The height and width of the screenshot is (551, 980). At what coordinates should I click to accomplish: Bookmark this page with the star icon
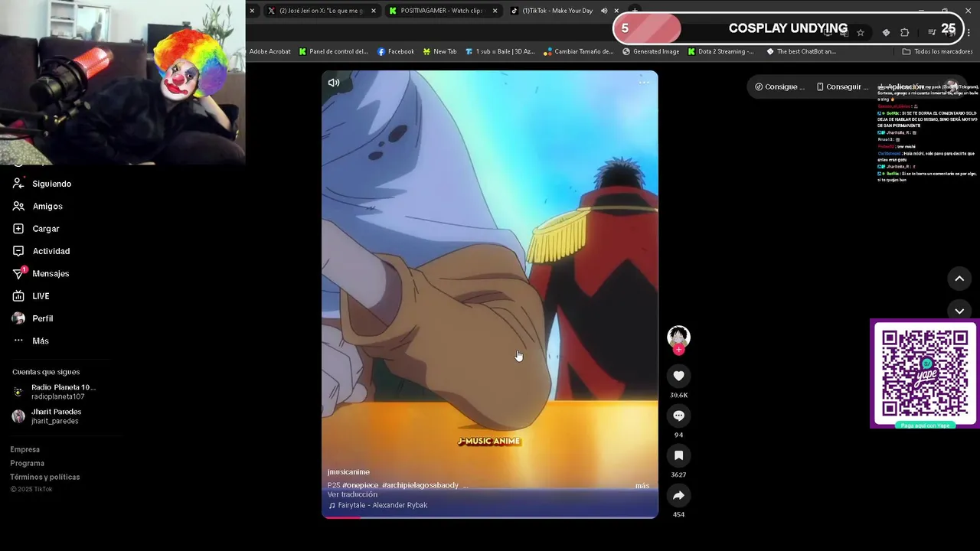coord(861,32)
